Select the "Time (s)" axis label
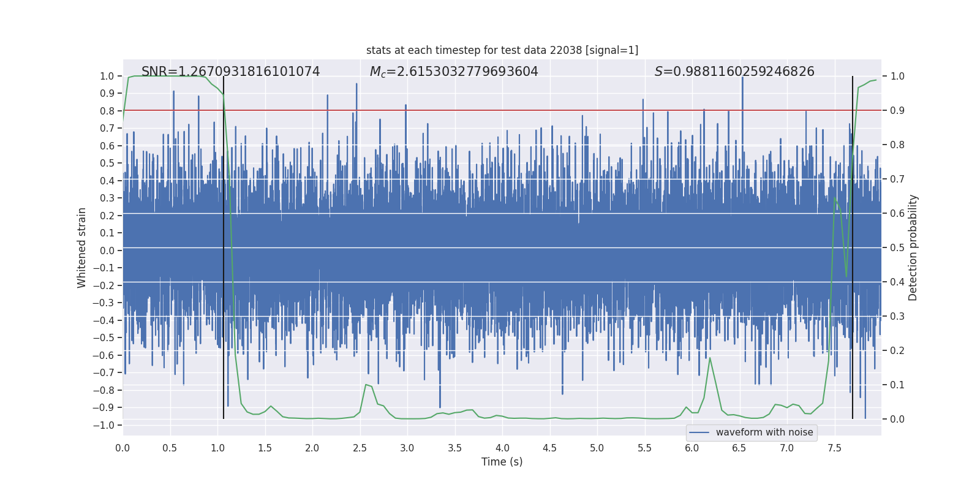 (502, 462)
